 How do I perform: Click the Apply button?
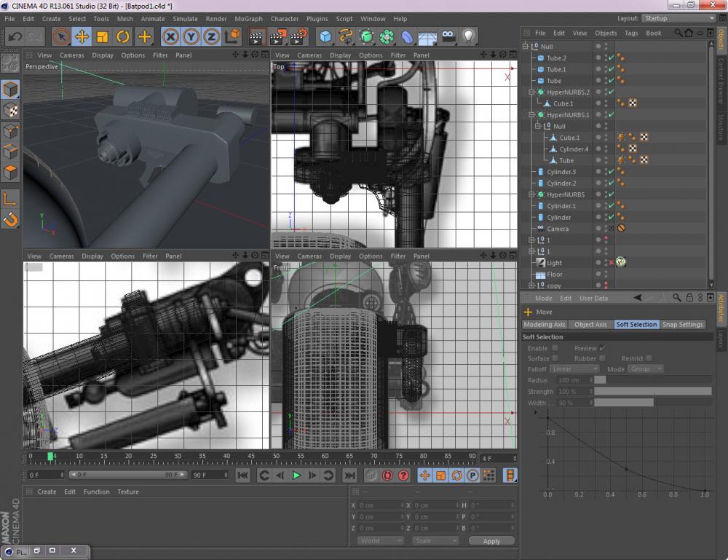pos(491,541)
